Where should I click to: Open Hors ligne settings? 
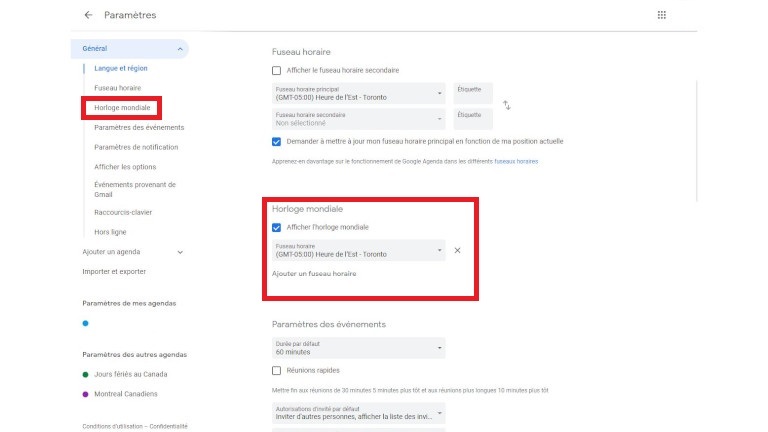pyautogui.click(x=110, y=232)
